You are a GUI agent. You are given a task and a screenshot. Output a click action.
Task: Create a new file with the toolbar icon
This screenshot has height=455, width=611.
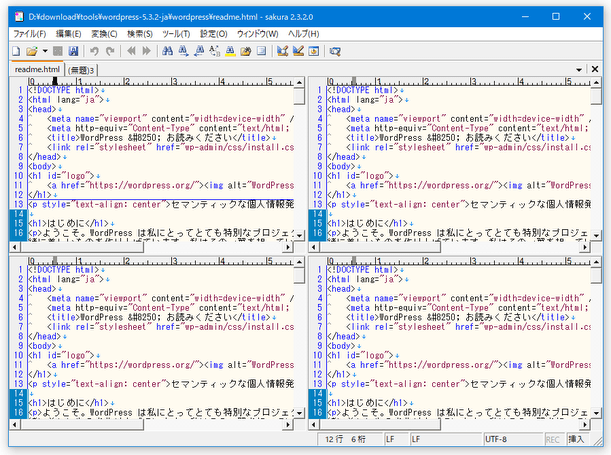pos(16,51)
